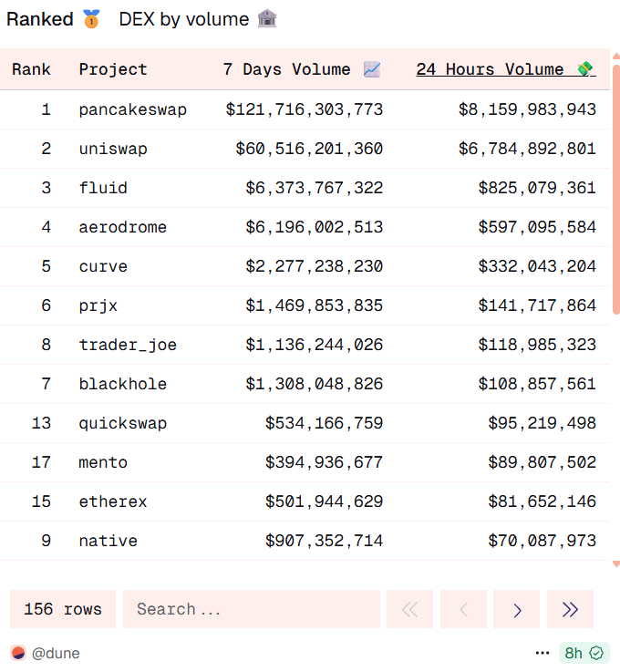This screenshot has height=672, width=620.
Task: Sort by Rank column header
Action: [31, 69]
